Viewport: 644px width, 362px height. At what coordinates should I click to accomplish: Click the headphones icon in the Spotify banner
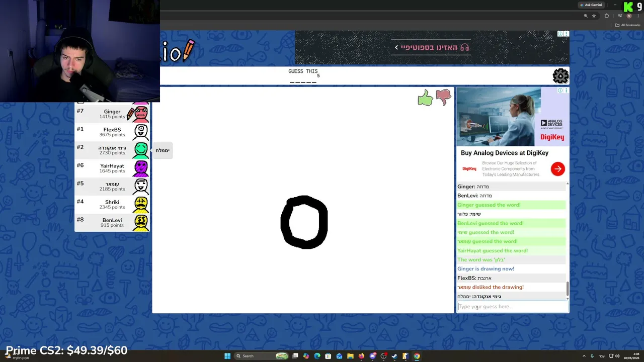(465, 47)
